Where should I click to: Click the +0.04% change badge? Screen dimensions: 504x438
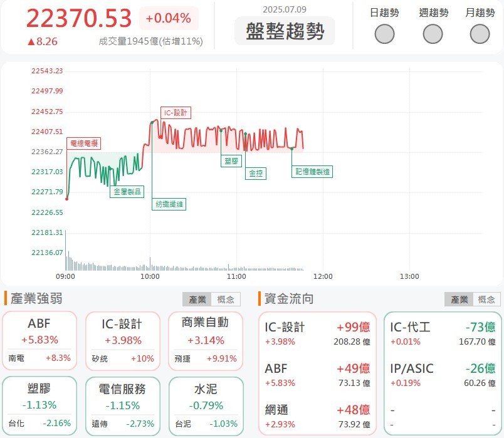(x=169, y=18)
